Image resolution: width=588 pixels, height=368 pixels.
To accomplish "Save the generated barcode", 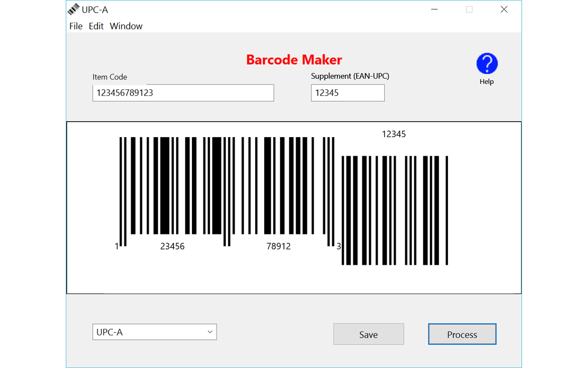I will [369, 334].
